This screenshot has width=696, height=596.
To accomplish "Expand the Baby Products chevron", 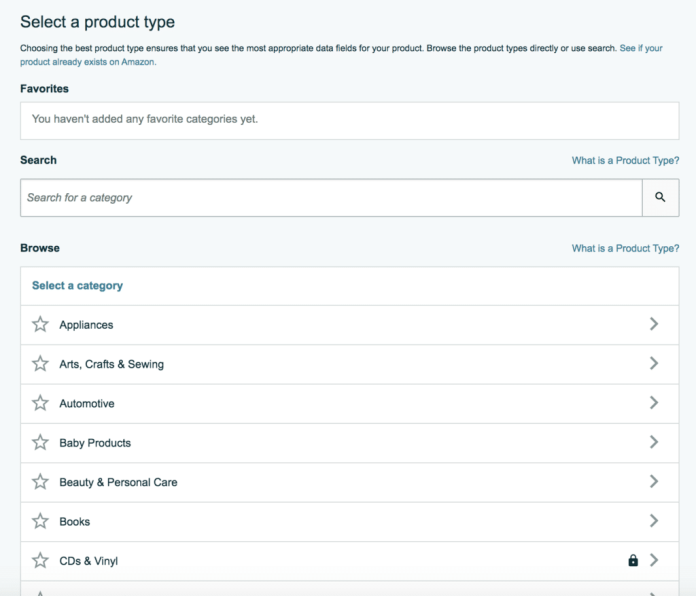I will pyautogui.click(x=654, y=442).
